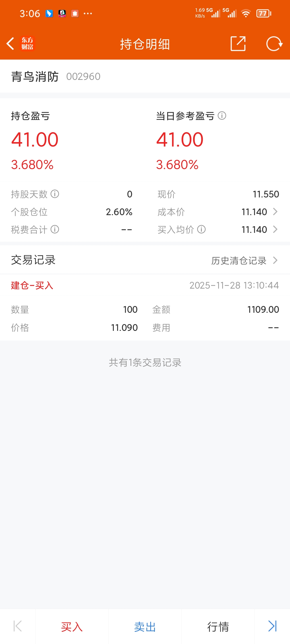
Task: Tap the back arrow in header
Action: pos(10,44)
